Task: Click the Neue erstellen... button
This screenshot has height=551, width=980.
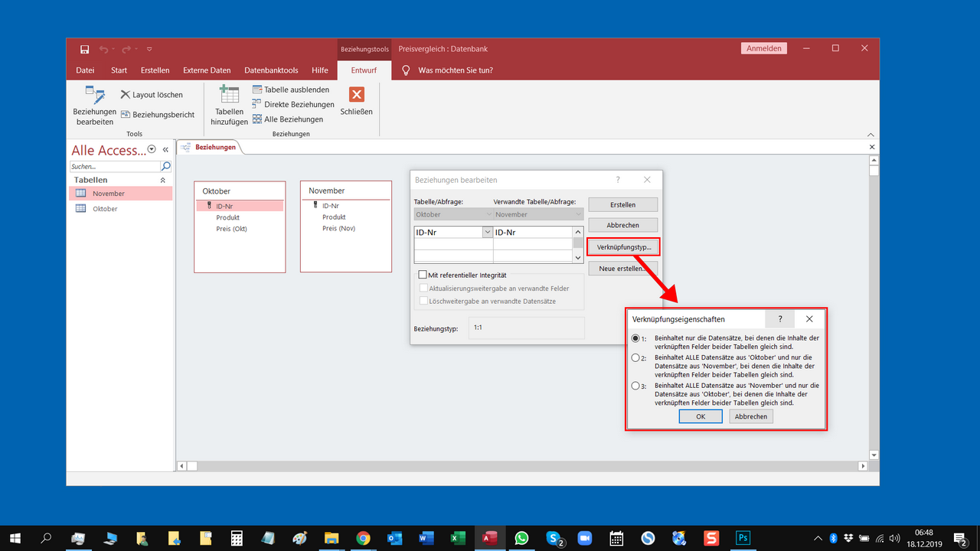Action: click(x=622, y=269)
